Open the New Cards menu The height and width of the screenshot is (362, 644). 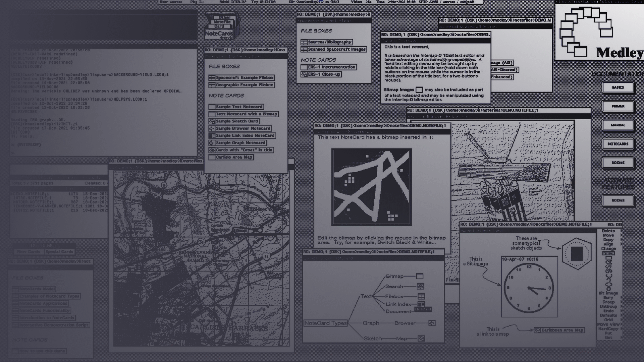pyautogui.click(x=29, y=252)
